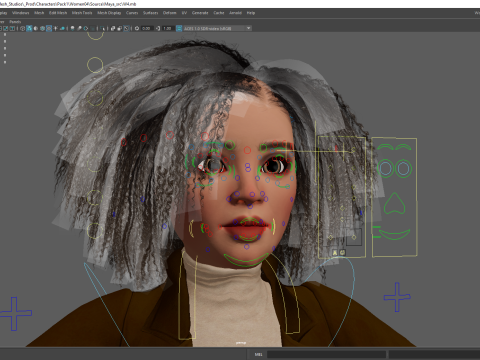
Task: Toggle wireframe on shaded icon
Action: (x=42, y=28)
